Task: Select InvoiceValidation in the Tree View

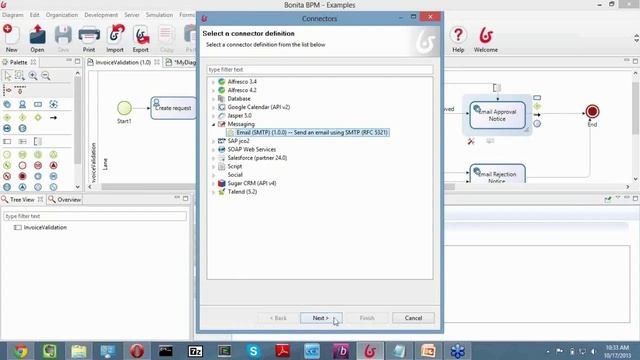Action: tap(45, 227)
